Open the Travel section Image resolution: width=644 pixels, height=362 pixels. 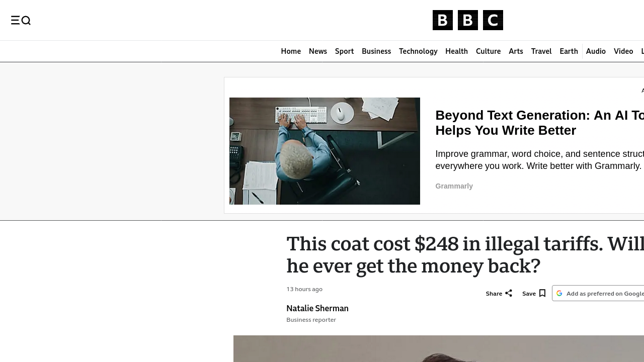pyautogui.click(x=541, y=51)
